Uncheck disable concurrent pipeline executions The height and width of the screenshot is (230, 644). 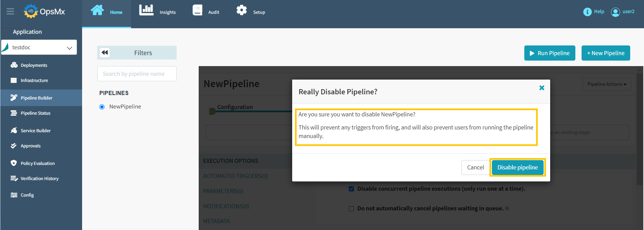coord(351,189)
